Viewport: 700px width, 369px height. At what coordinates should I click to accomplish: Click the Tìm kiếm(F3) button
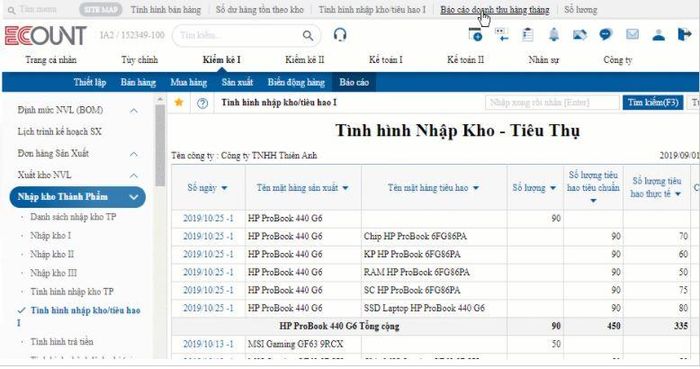(653, 103)
